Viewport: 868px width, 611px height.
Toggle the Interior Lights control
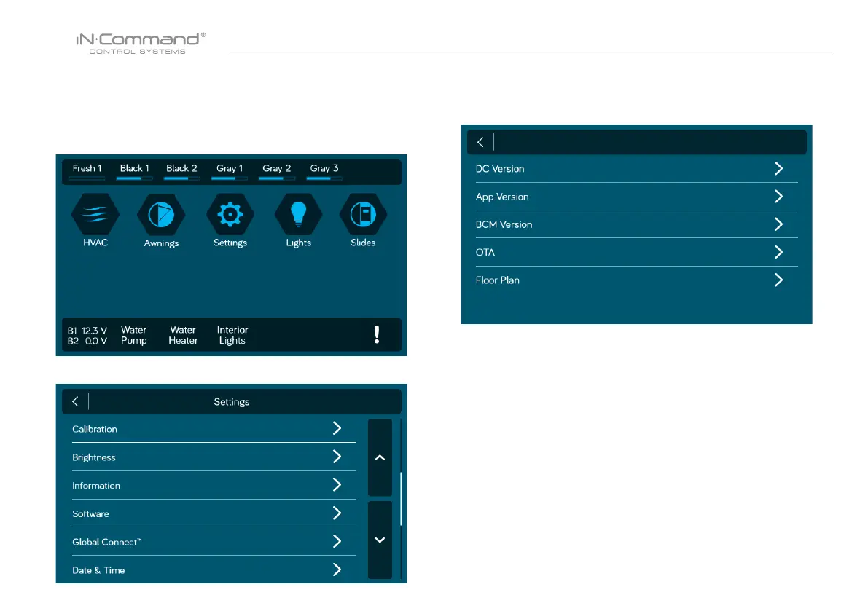pos(232,335)
